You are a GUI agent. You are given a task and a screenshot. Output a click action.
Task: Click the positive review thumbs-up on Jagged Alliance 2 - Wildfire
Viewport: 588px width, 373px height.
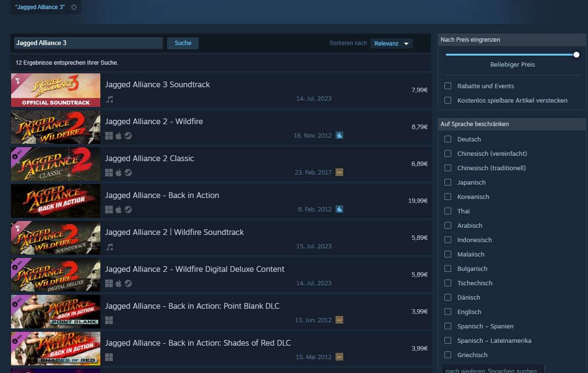point(339,135)
